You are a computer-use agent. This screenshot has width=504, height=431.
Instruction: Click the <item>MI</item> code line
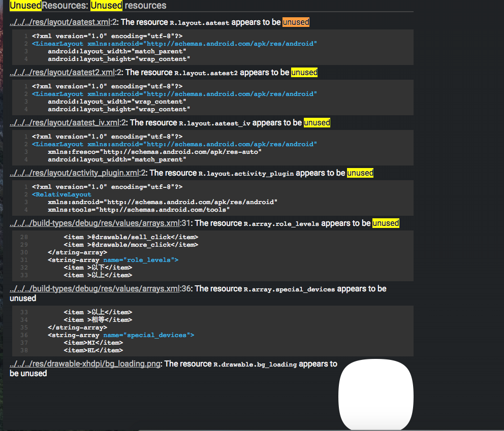[x=93, y=343]
